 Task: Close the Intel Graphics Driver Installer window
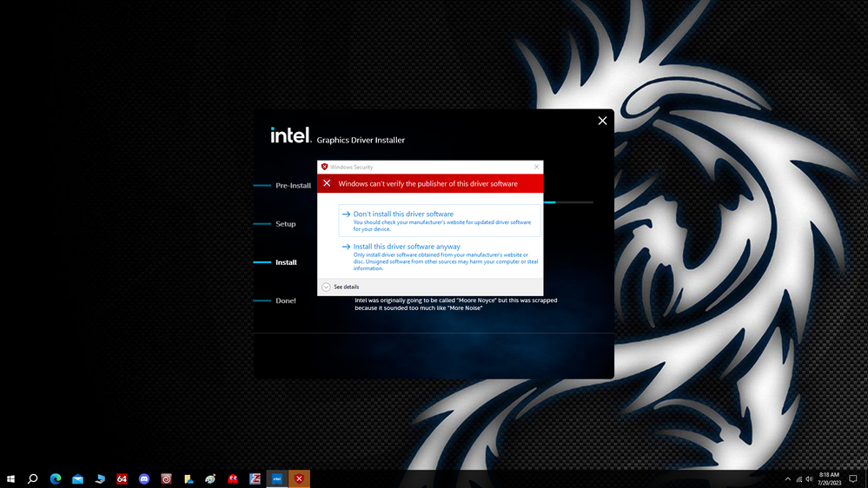(602, 121)
